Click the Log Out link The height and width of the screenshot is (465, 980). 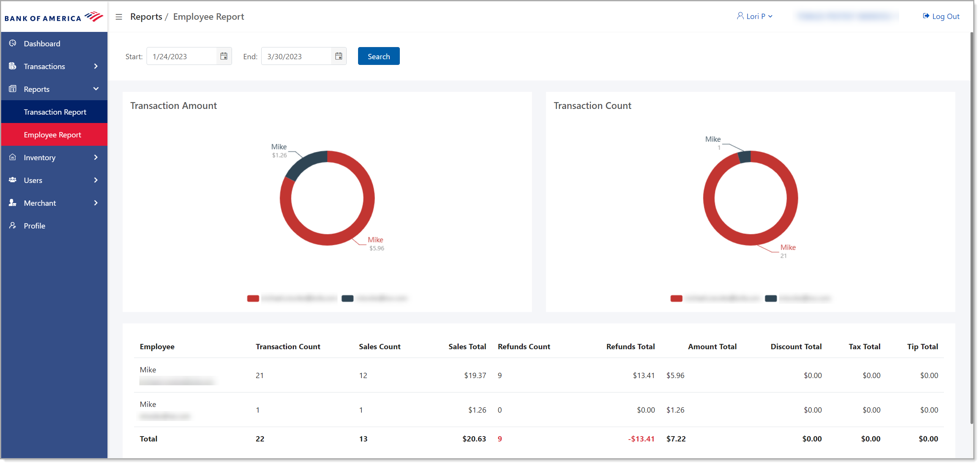click(941, 16)
